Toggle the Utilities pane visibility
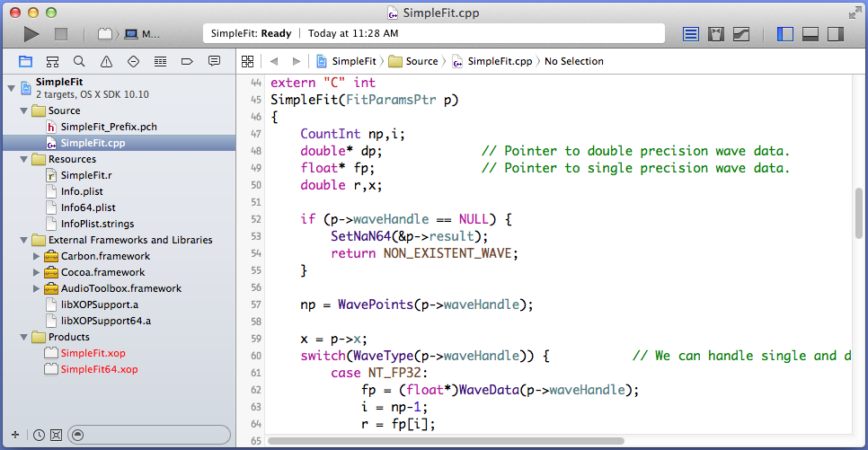The height and width of the screenshot is (450, 868). 836,34
